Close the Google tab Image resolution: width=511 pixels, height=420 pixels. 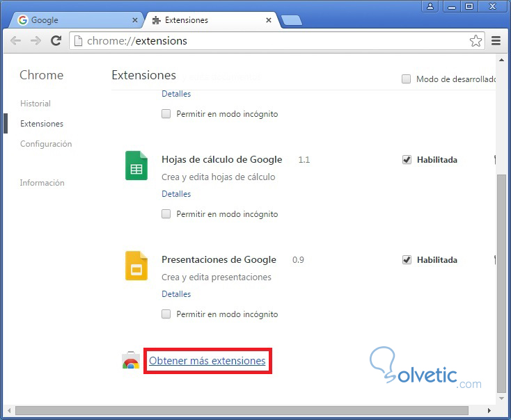tap(134, 20)
